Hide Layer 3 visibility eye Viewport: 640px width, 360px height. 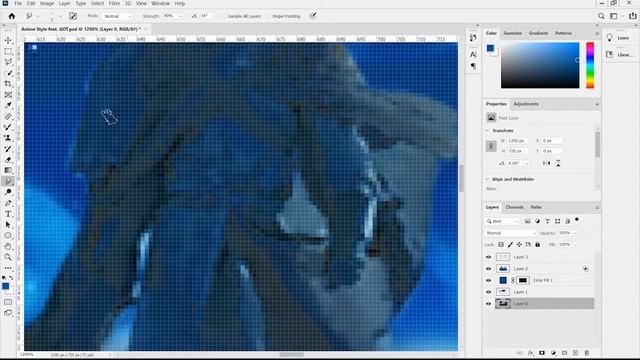point(488,257)
